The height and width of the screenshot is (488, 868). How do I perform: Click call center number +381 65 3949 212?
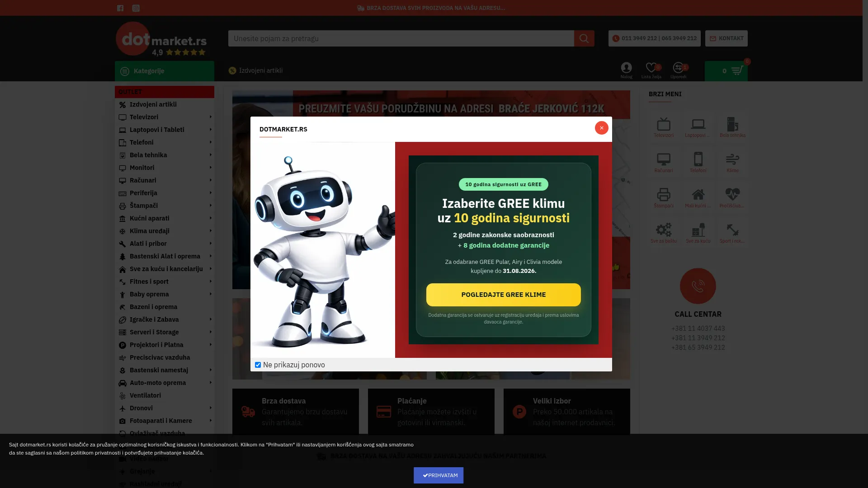[x=698, y=347]
